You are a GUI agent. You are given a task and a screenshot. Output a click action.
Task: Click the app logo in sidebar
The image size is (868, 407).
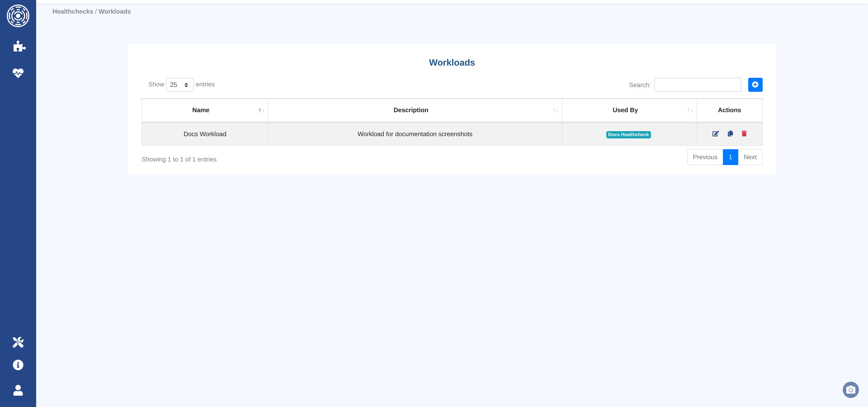(x=18, y=16)
